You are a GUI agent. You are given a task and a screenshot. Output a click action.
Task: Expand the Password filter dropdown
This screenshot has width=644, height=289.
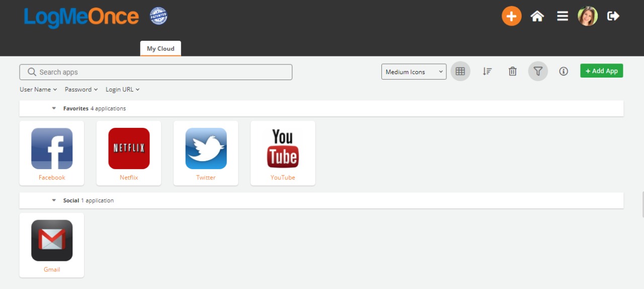(x=82, y=90)
